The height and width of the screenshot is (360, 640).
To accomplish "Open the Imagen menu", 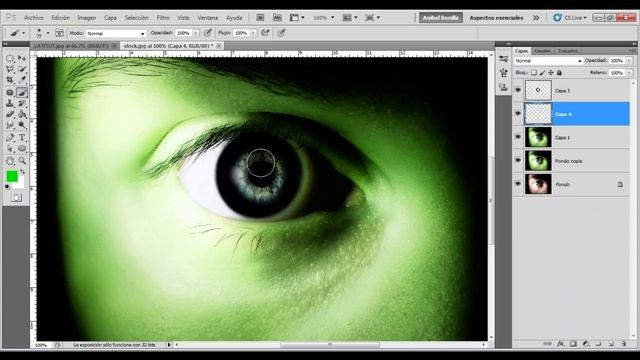I will pos(87,18).
